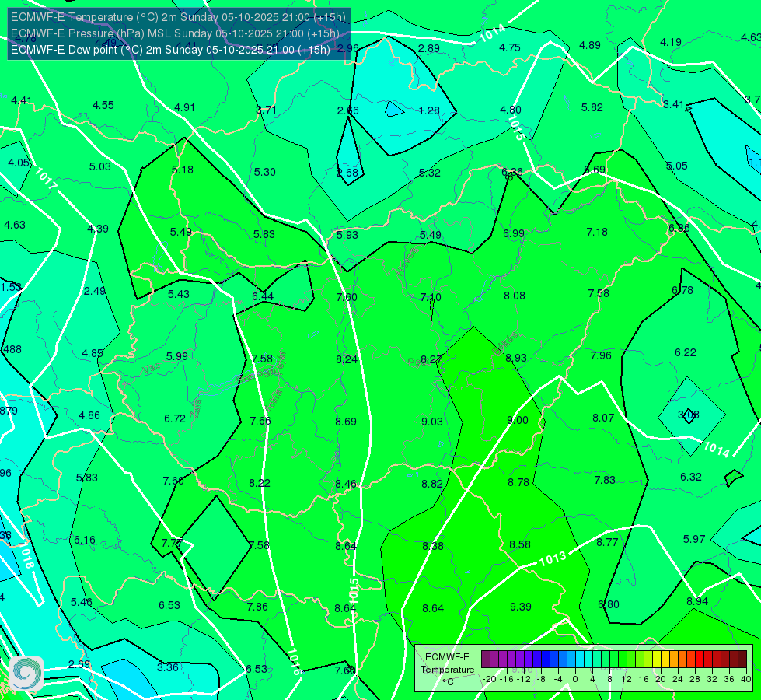Click the 7.18 temperature value
Viewport: 761px width, 700px height.
pos(597,233)
